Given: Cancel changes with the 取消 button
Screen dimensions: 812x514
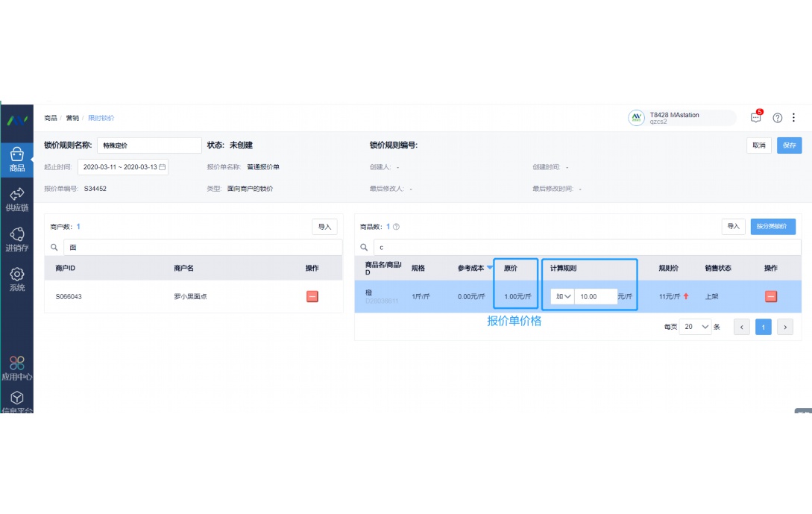Looking at the screenshot, I should (758, 145).
